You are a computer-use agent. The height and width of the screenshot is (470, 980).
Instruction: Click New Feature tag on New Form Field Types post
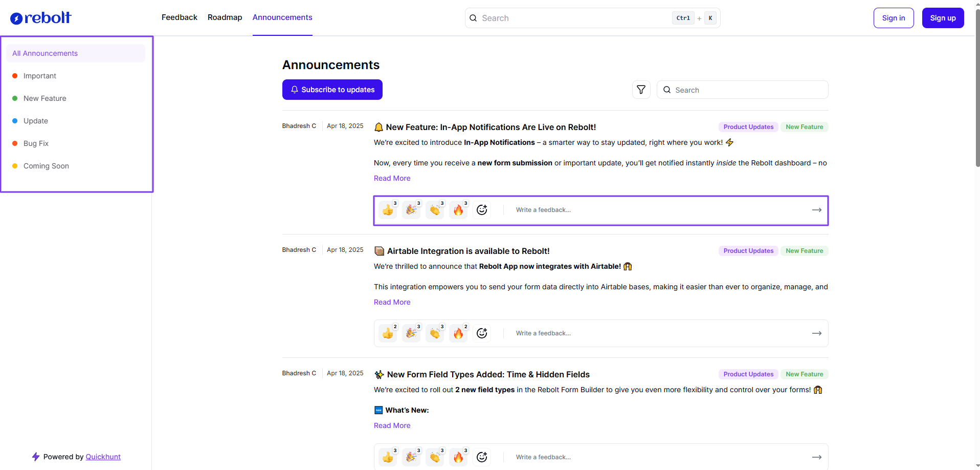pyautogui.click(x=804, y=374)
